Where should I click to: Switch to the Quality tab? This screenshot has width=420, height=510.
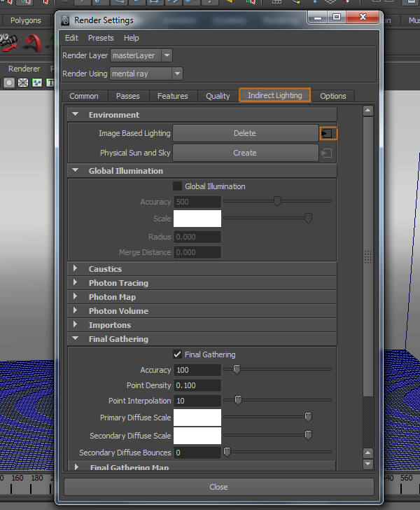(218, 96)
